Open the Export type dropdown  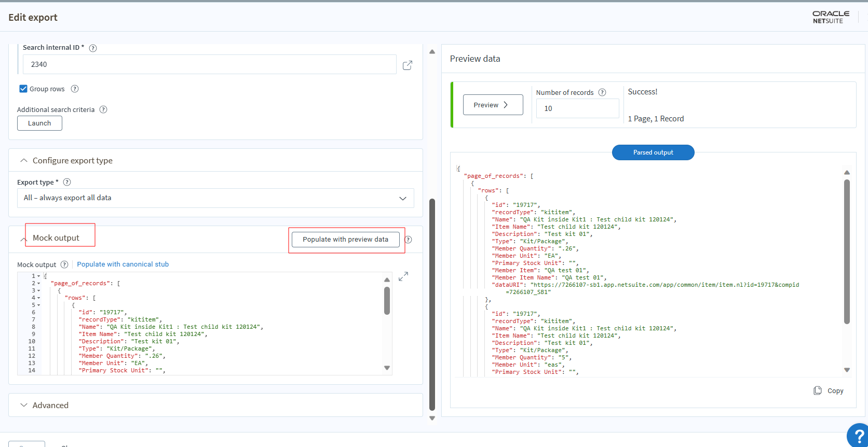pos(215,198)
